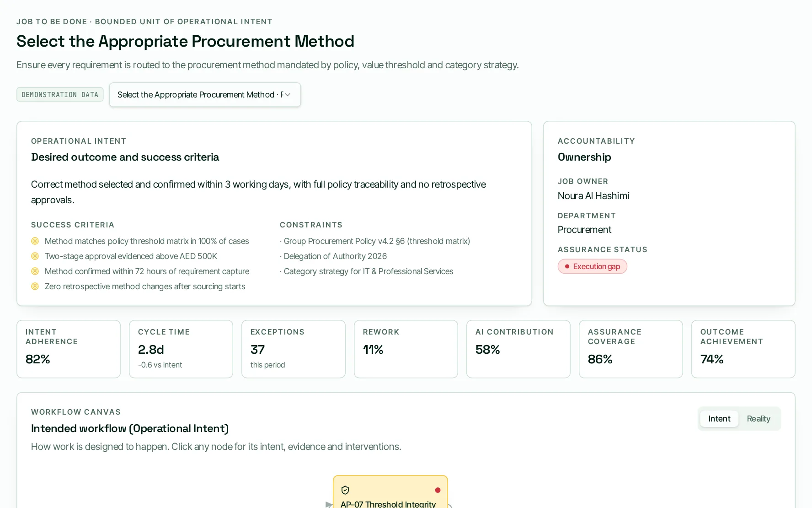Select the Exceptions 37 metric card
The image size is (812, 508).
294,349
